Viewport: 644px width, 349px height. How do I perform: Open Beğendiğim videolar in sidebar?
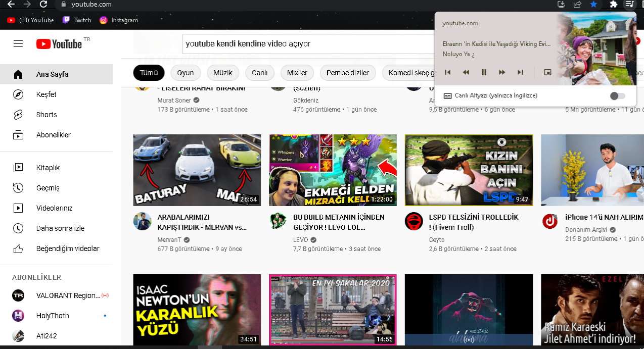coord(57,248)
